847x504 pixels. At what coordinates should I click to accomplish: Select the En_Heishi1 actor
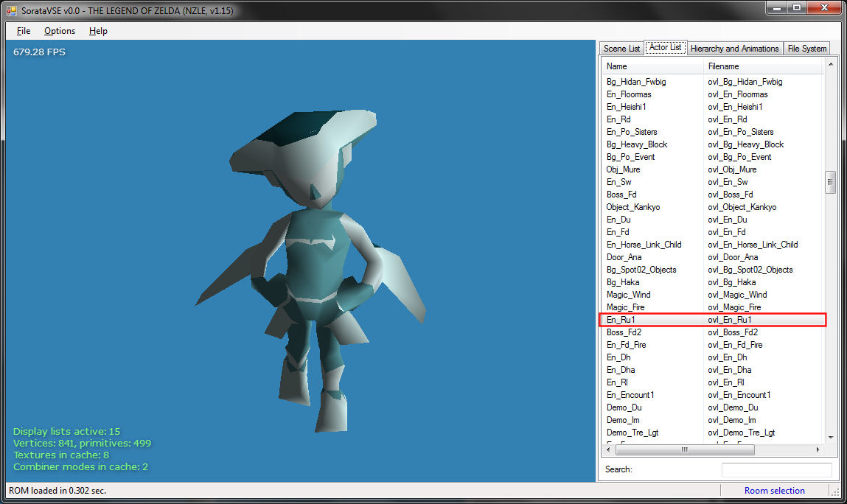coord(713,106)
